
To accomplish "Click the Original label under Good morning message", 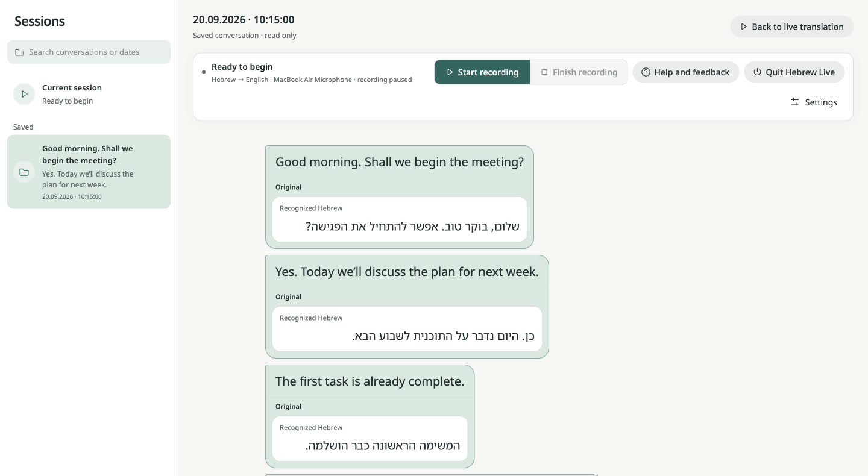I will click(288, 187).
